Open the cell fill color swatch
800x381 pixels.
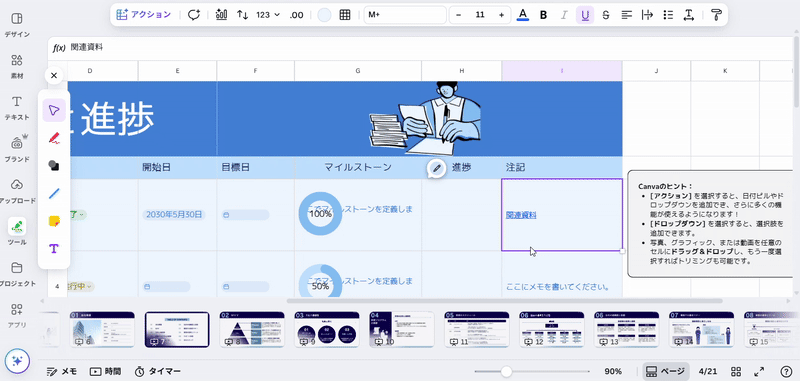point(324,15)
